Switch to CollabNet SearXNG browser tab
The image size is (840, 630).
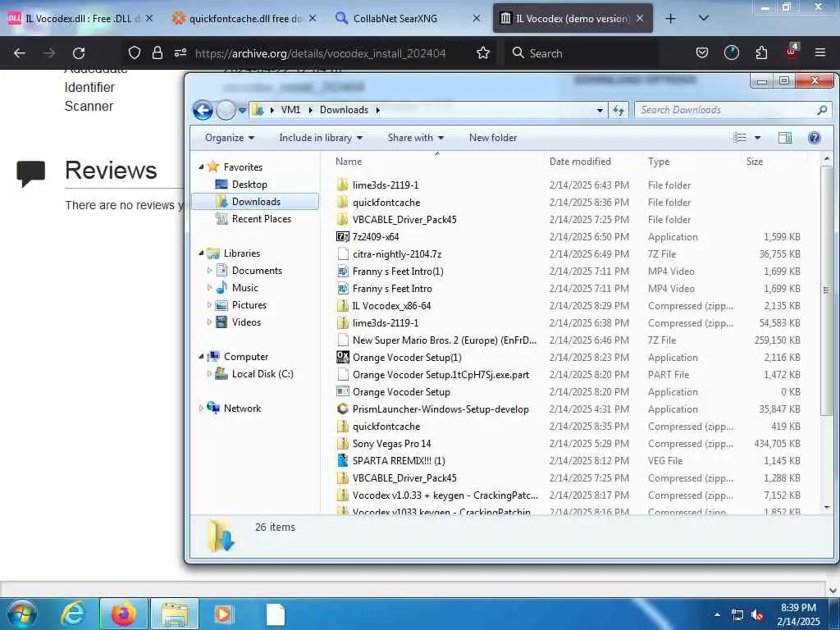click(407, 18)
